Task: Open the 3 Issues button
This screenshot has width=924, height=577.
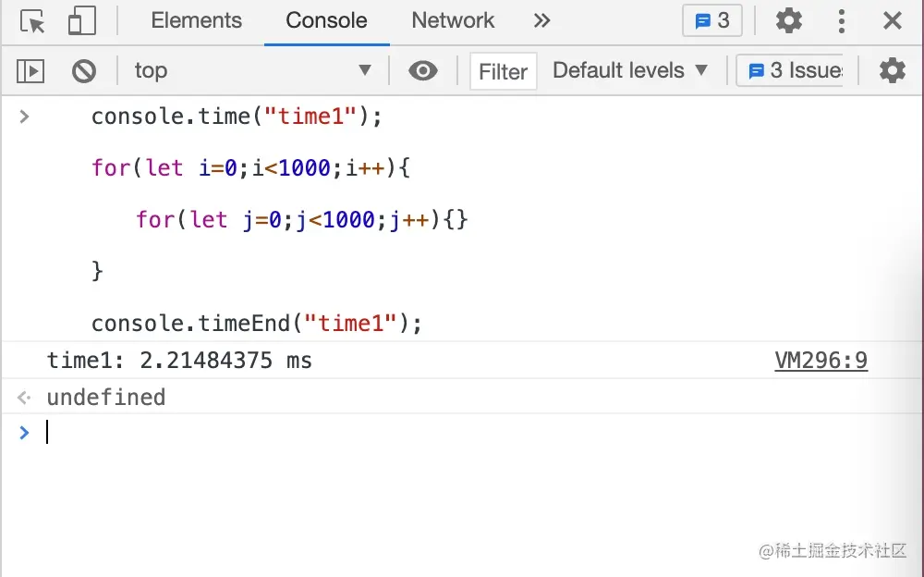Action: click(x=792, y=71)
